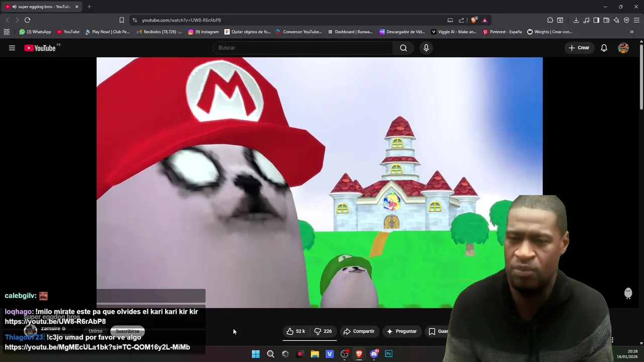Image resolution: width=644 pixels, height=362 pixels.
Task: Open the Brave Rewards triangle icon
Action: (485, 20)
